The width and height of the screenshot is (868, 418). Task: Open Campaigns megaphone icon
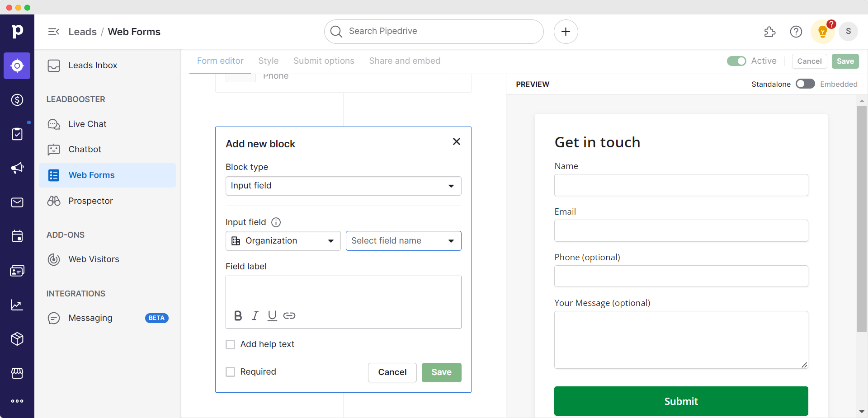[17, 168]
